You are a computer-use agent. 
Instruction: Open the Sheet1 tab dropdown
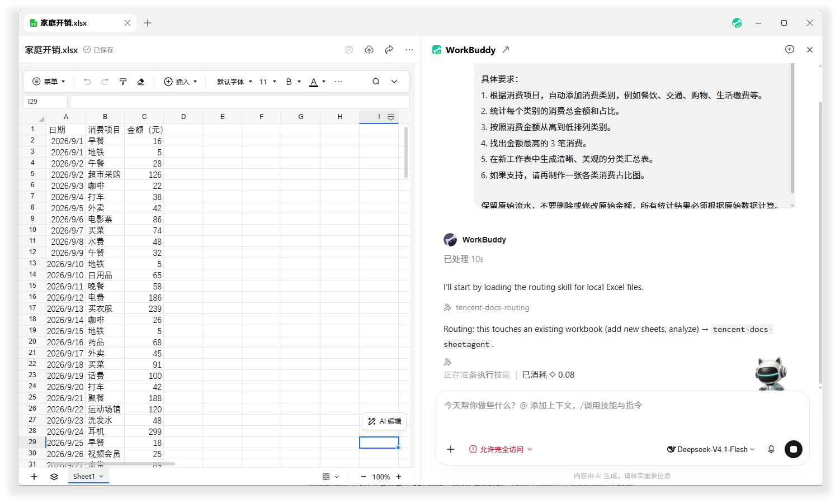(x=101, y=477)
